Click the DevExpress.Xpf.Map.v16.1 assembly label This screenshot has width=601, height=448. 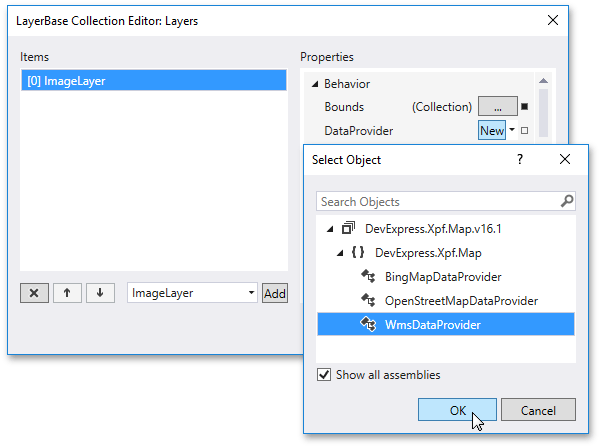(x=433, y=229)
